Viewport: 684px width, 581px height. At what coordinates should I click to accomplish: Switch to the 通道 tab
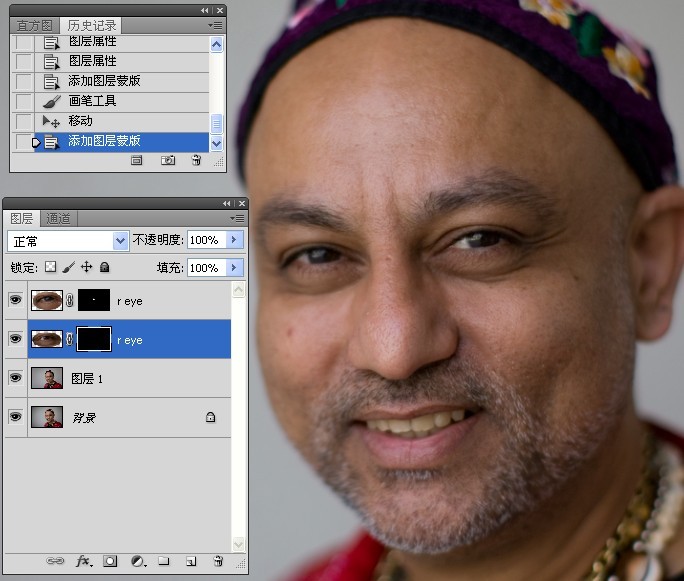click(58, 218)
